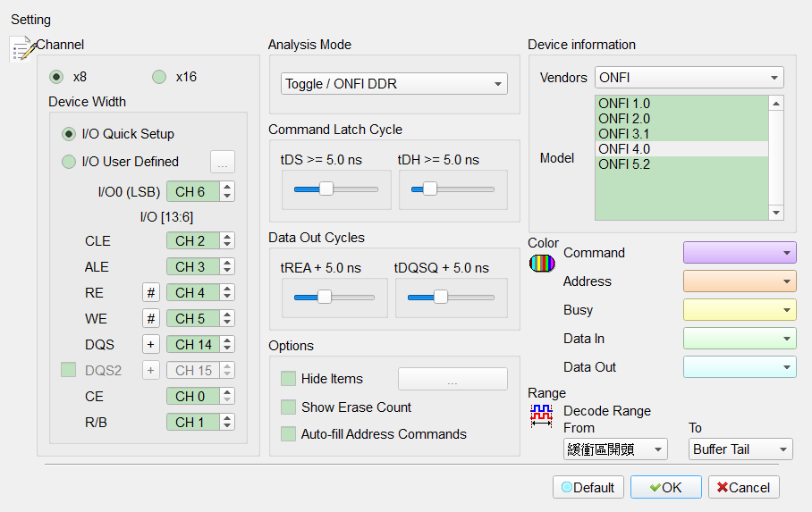812x512 pixels.
Task: Select ONFI 2.0 model
Action: 681,119
